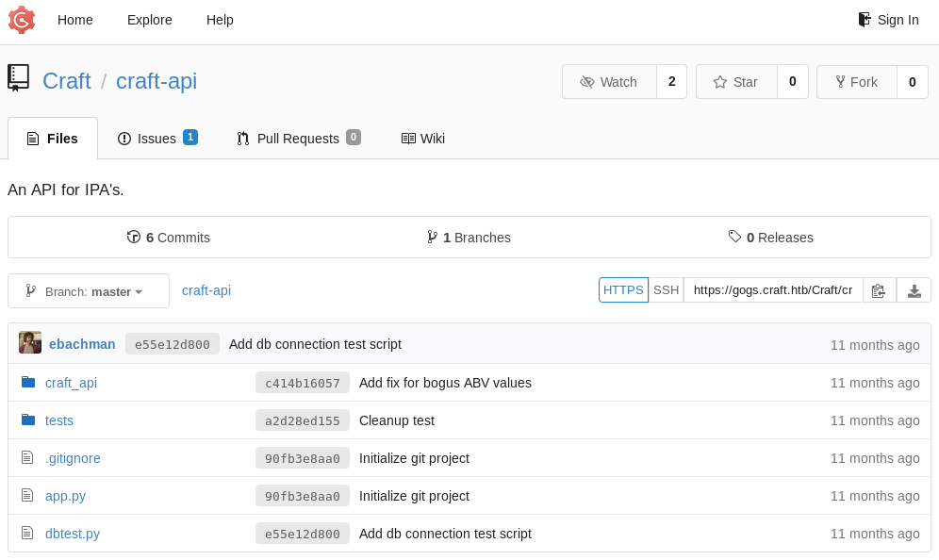Click 'Add fix for bogus ABV values'
The image size is (939, 560).
coord(446,383)
